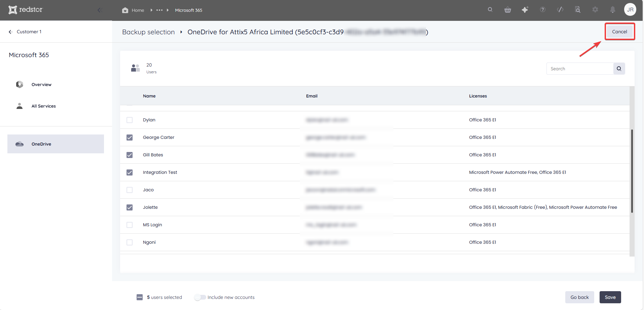This screenshot has width=644, height=310.
Task: Click Jolette's license list text
Action: (543, 207)
